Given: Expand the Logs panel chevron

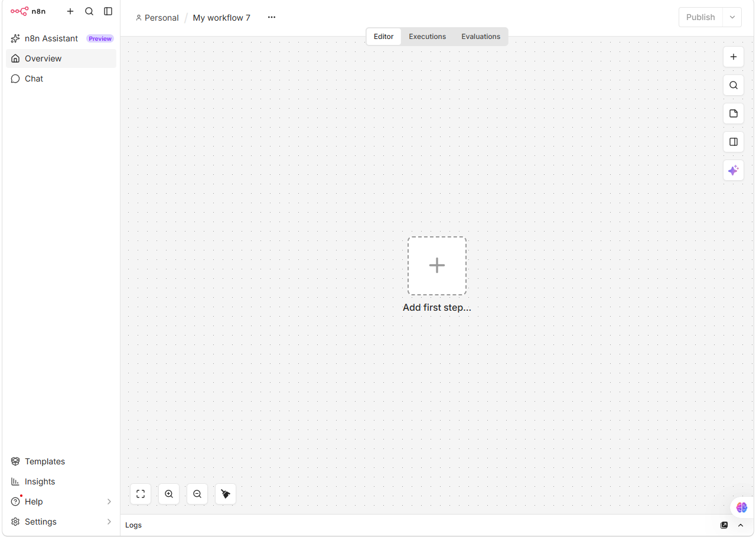Looking at the screenshot, I should [x=741, y=525].
